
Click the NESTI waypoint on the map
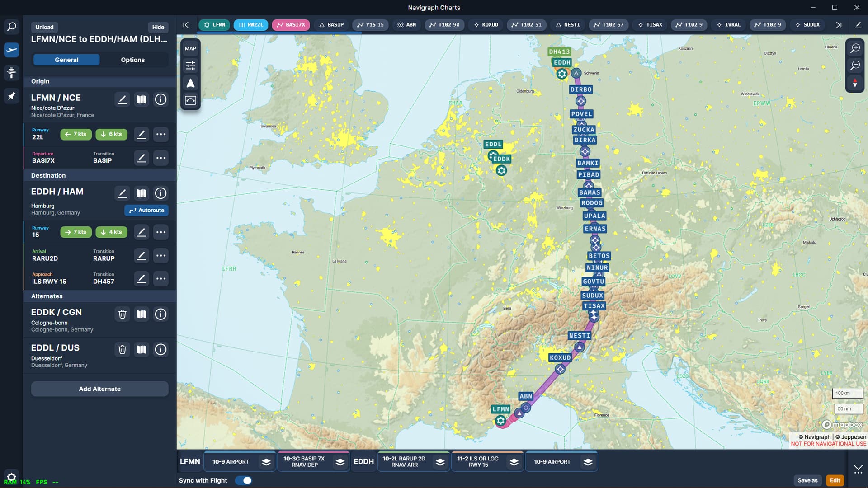[x=580, y=347]
